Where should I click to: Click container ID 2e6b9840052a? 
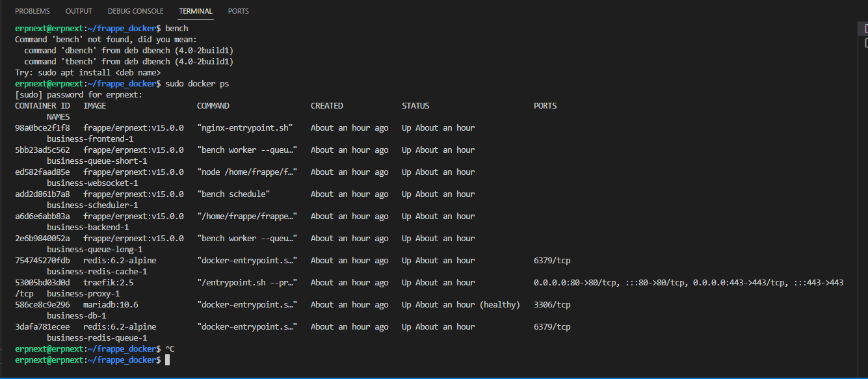42,239
